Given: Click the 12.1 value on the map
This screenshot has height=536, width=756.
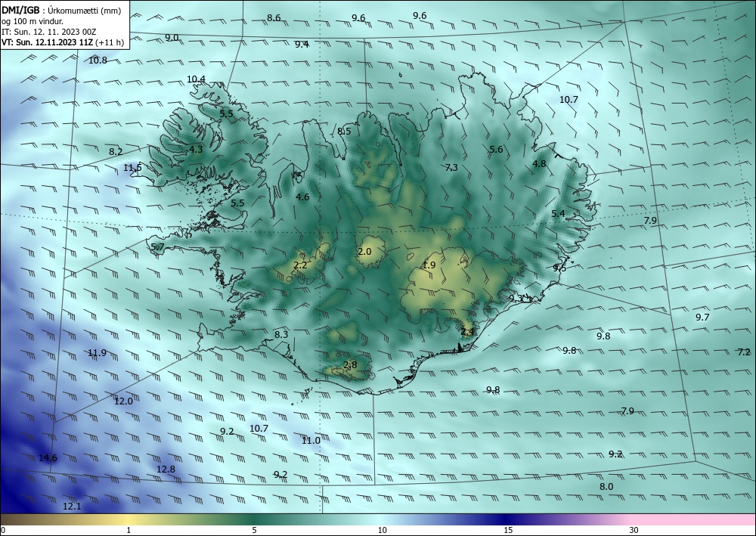Looking at the screenshot, I should point(73,507).
